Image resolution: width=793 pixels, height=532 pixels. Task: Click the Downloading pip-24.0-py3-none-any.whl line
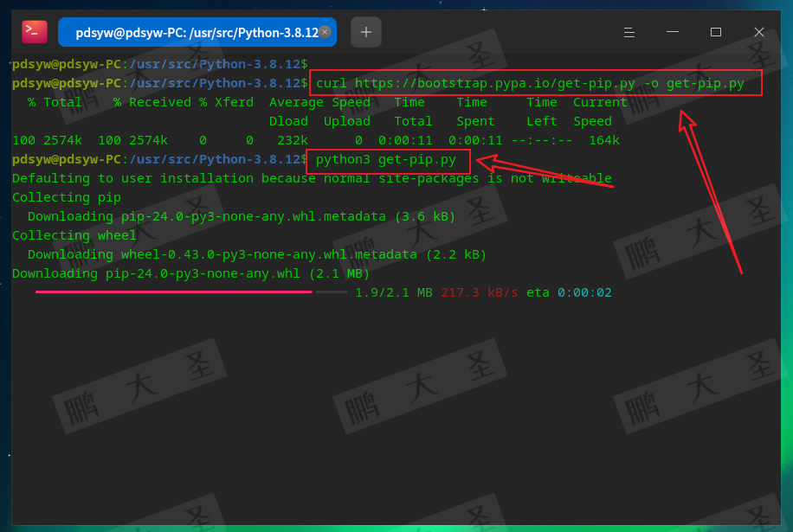190,273
